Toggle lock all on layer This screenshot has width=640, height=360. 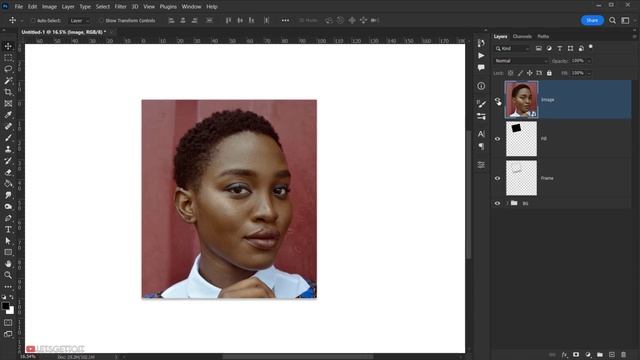pyautogui.click(x=549, y=73)
